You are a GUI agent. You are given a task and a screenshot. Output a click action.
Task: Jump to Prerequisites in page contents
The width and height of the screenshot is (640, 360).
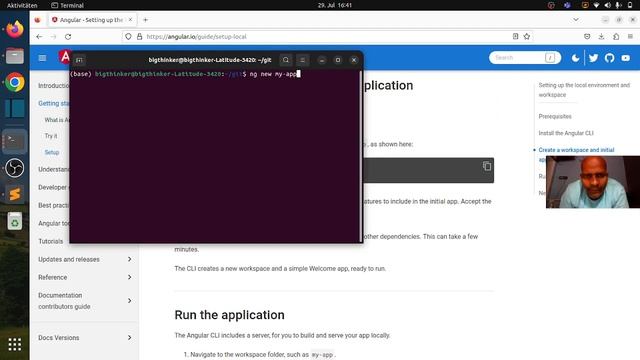555,116
